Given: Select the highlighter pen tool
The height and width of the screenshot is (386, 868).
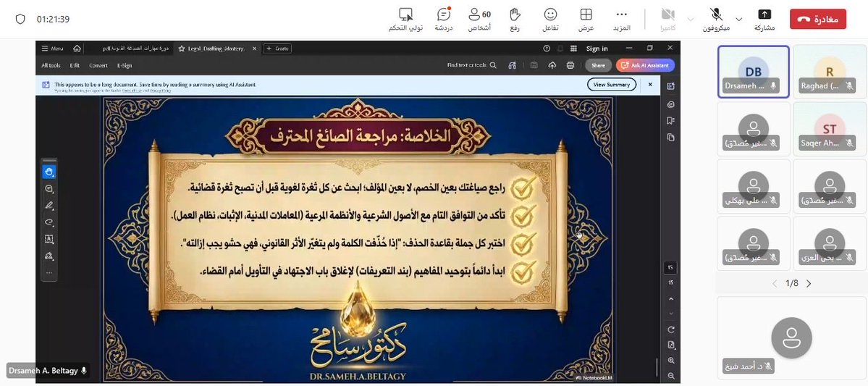Looking at the screenshot, I should (x=49, y=206).
